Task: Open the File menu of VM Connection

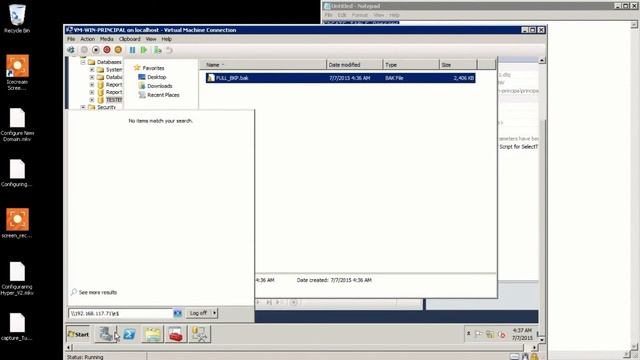Action: coord(71,39)
